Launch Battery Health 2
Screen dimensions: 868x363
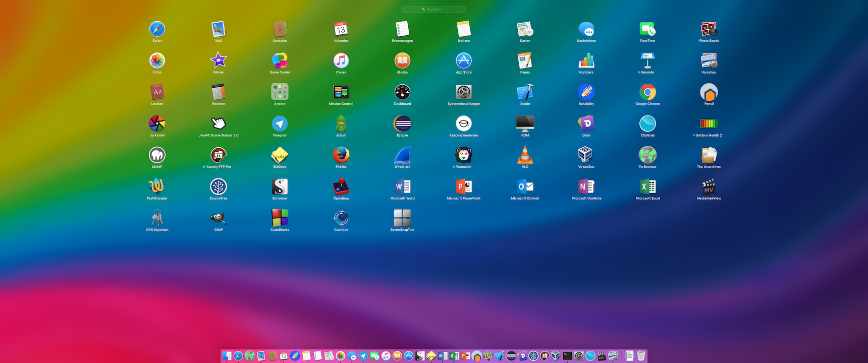[x=709, y=124]
